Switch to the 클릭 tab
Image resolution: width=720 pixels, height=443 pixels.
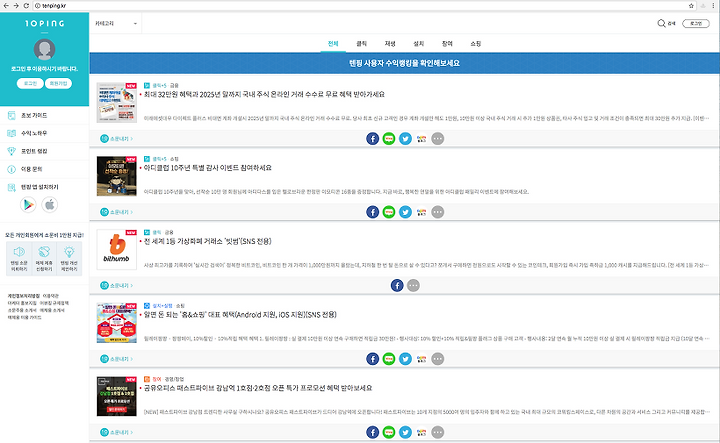click(x=361, y=44)
